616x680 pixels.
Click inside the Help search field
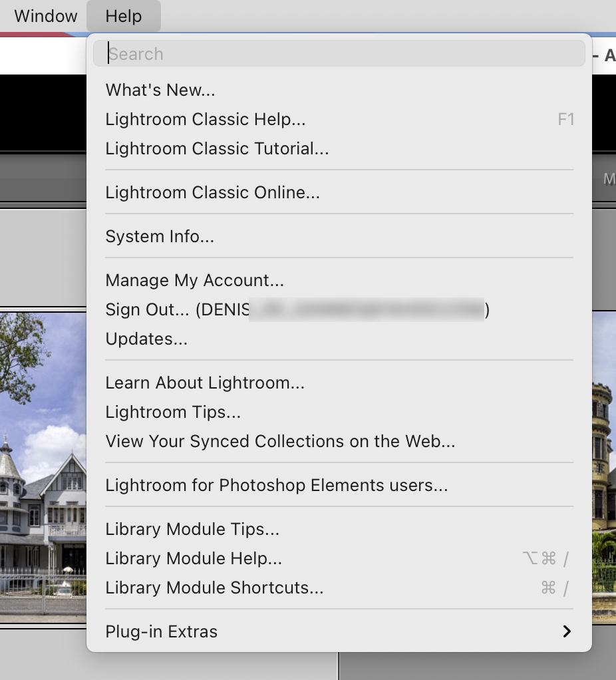click(x=339, y=53)
